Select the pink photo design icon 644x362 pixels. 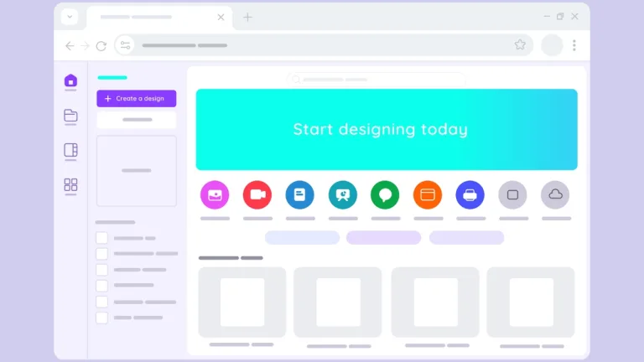(215, 195)
